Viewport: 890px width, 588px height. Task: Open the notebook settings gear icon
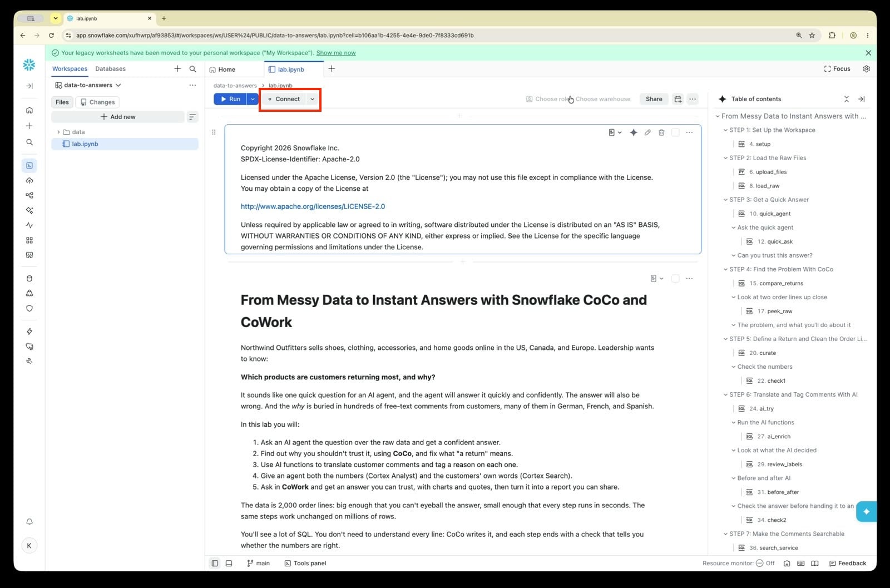pyautogui.click(x=866, y=69)
